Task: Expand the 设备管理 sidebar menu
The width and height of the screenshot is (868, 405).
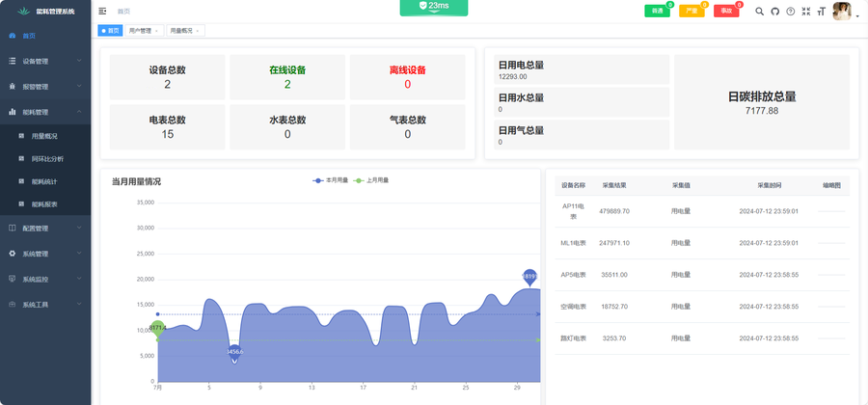Action: pos(45,61)
